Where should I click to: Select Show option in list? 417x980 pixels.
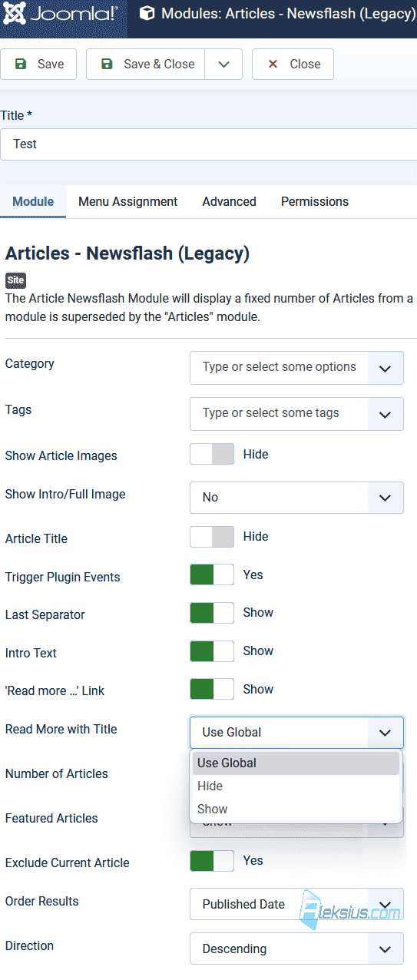296,809
